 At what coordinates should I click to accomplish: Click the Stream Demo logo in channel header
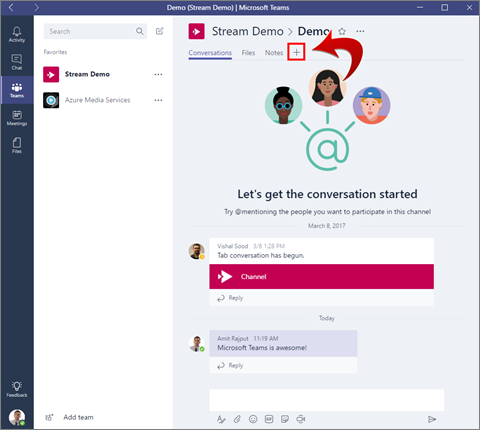(x=196, y=31)
